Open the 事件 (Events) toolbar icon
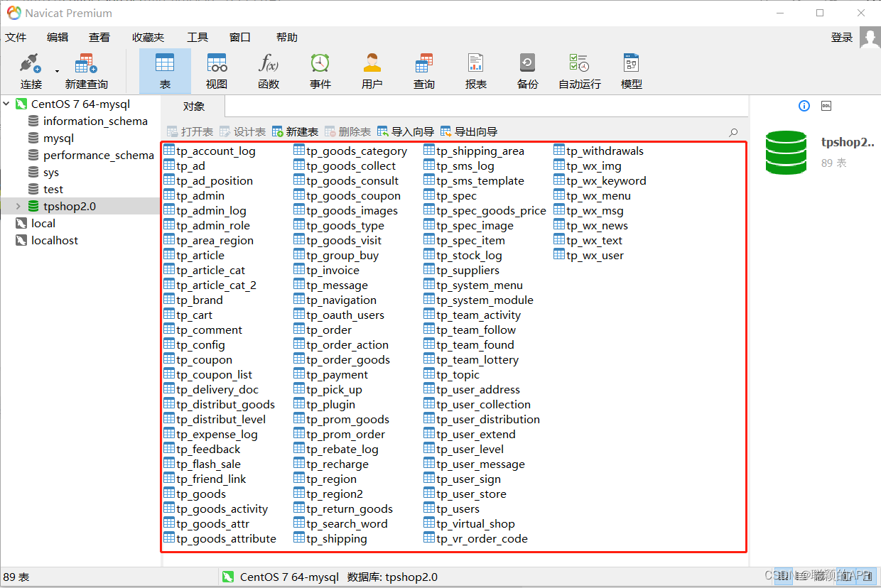 tap(320, 70)
